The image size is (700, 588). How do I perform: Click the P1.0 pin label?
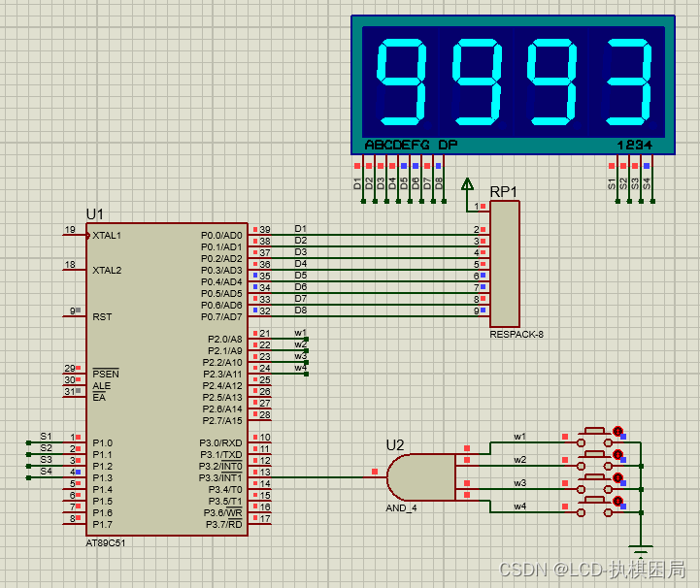tap(102, 443)
